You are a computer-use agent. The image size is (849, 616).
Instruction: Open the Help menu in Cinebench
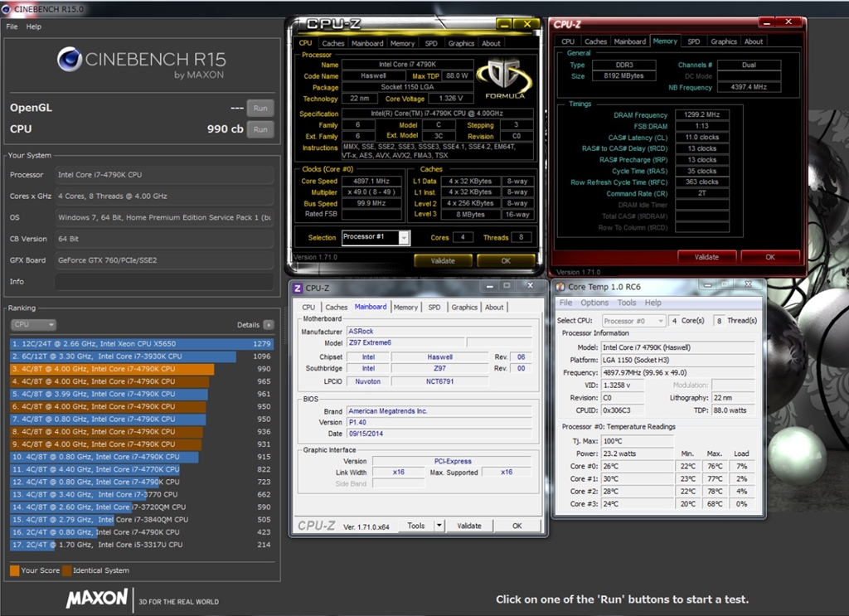(33, 27)
